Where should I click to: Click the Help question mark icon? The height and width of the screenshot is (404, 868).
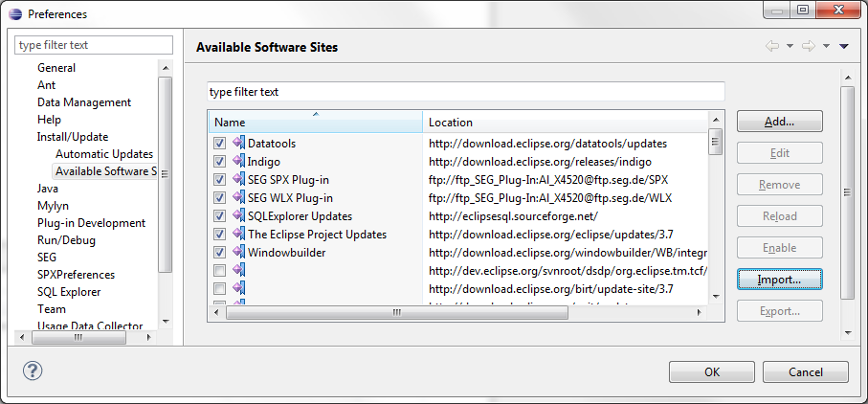32,370
